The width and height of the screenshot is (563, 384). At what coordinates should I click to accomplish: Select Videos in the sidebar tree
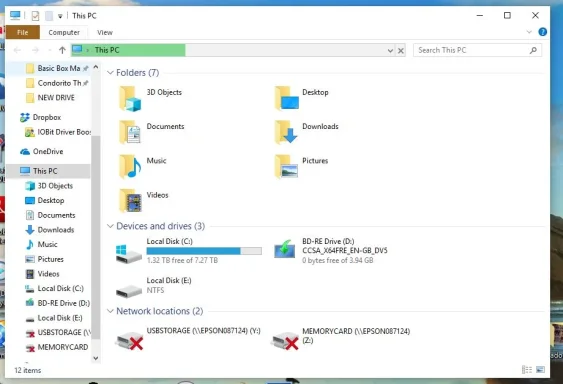(x=42, y=274)
